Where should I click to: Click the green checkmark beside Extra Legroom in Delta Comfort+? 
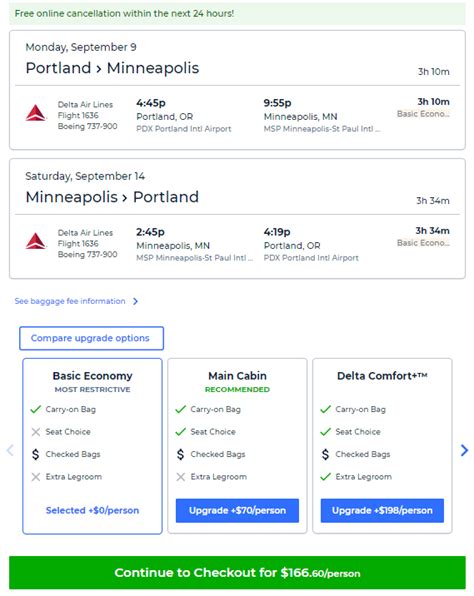pos(325,477)
